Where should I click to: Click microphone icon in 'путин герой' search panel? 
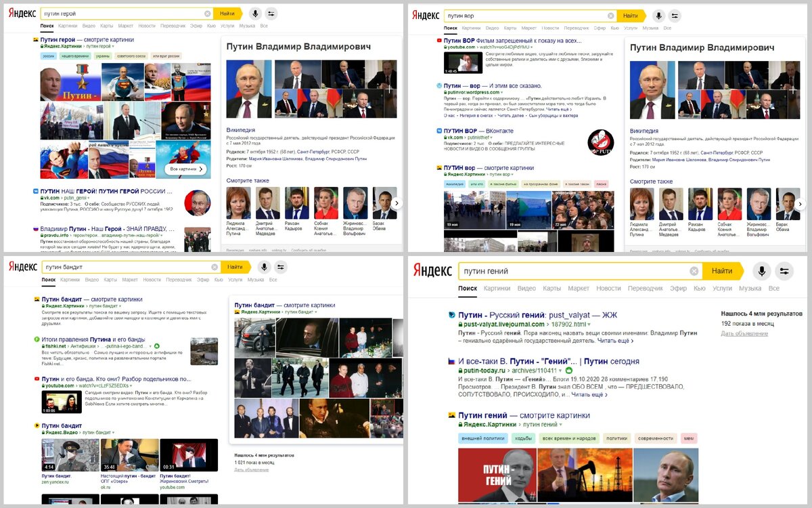[256, 14]
